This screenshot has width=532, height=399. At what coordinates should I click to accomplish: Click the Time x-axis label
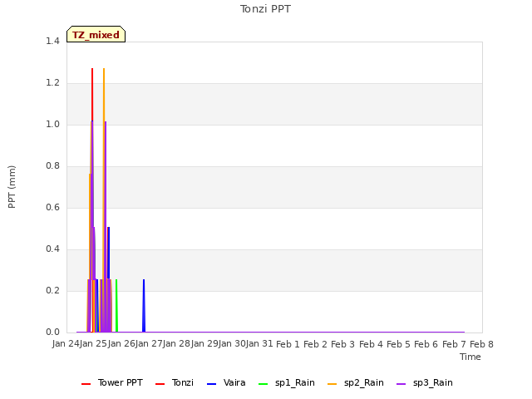pos(470,357)
